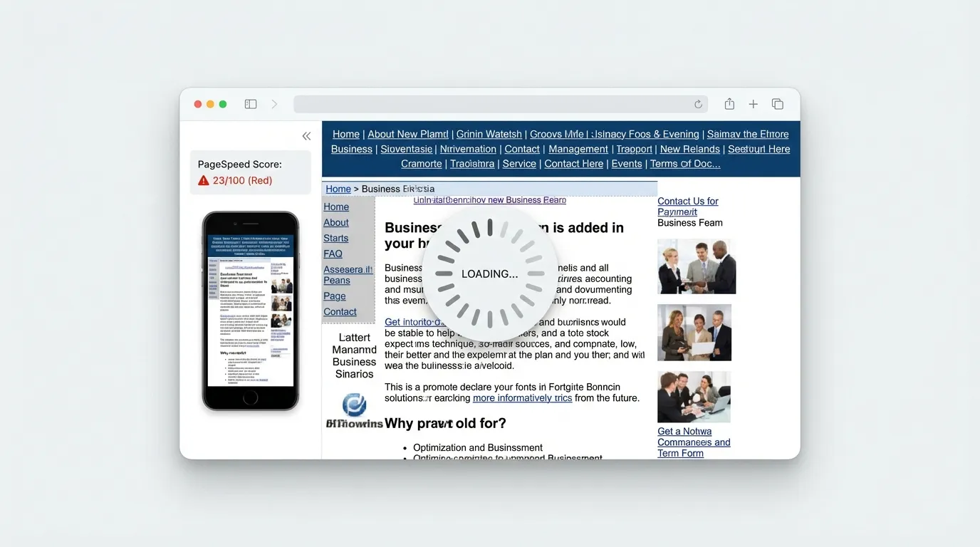The width and height of the screenshot is (980, 547).
Task: Click the tab overview icon
Action: coord(777,103)
